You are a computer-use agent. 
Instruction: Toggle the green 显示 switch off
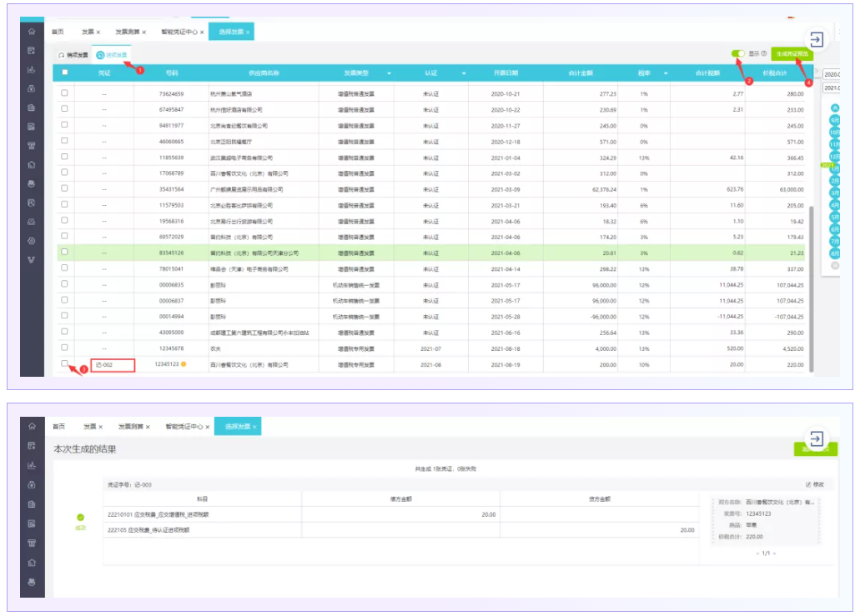click(738, 53)
